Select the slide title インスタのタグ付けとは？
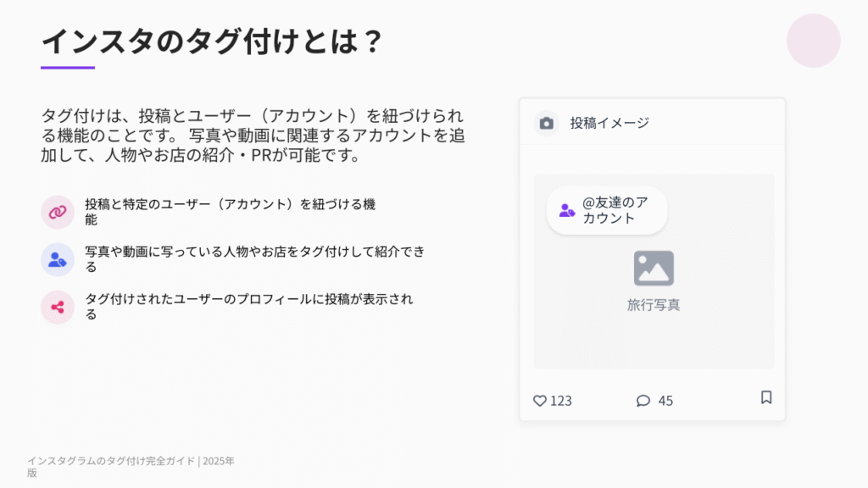This screenshot has height=488, width=868. [x=212, y=40]
